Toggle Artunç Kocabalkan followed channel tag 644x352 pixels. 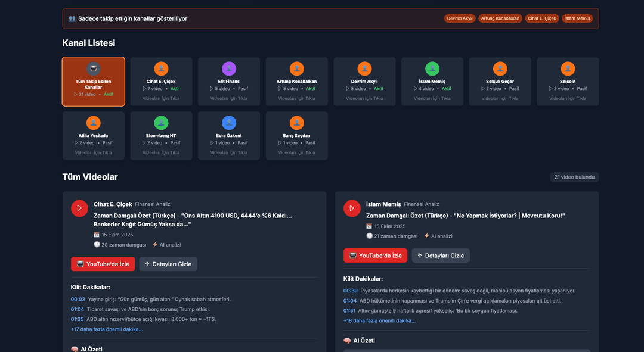click(500, 18)
